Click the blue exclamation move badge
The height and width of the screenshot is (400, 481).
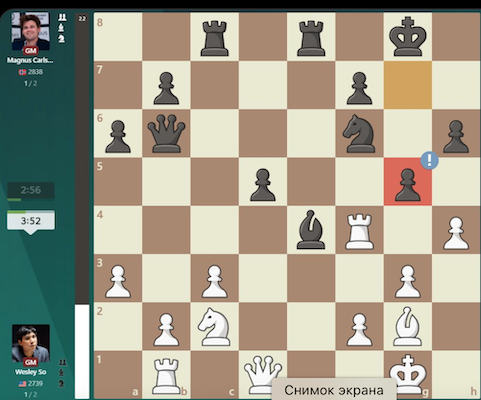tap(429, 161)
